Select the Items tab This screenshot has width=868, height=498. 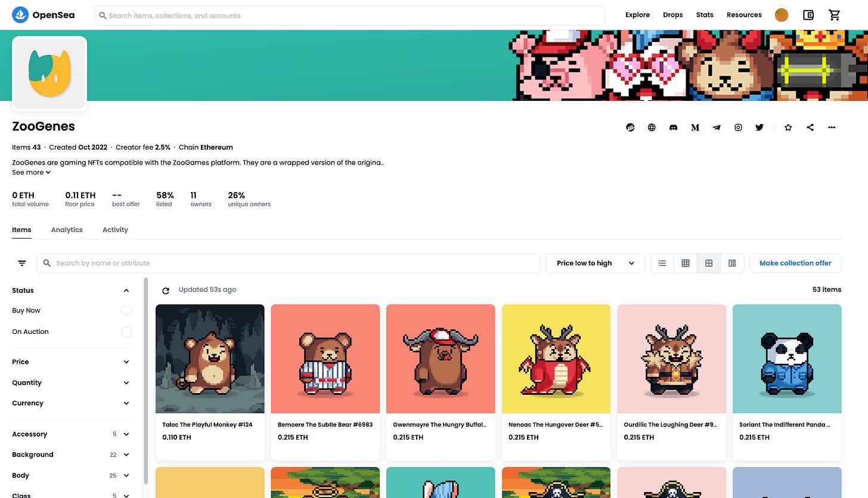[21, 230]
